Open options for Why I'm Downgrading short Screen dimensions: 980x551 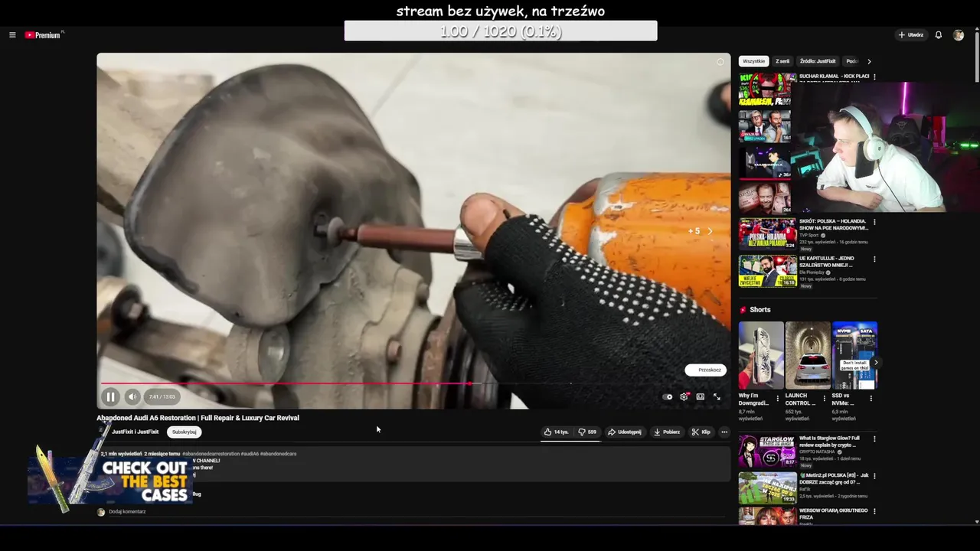point(778,398)
